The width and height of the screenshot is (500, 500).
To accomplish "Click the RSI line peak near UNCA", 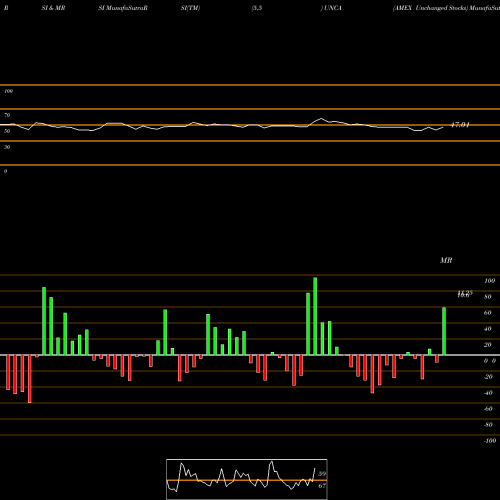I will (321, 119).
